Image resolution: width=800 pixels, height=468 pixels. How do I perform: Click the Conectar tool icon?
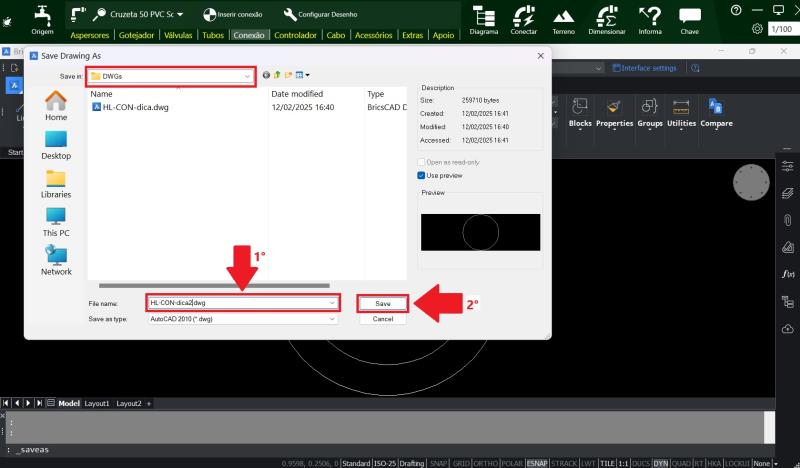click(x=523, y=17)
